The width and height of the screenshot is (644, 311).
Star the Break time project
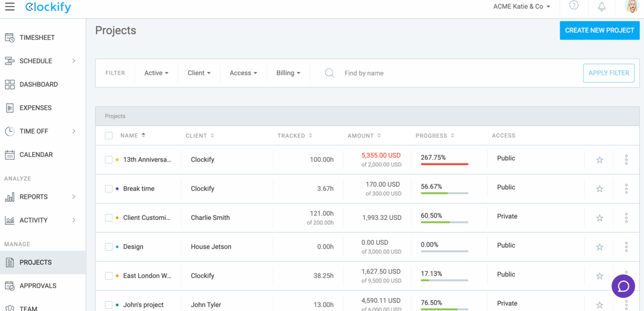tap(600, 189)
